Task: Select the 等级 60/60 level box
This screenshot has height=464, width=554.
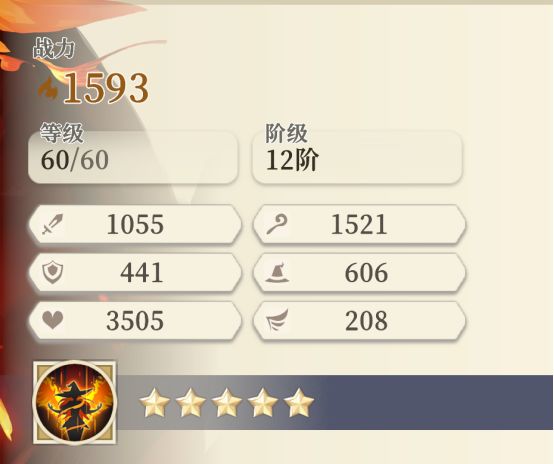Action: point(133,156)
